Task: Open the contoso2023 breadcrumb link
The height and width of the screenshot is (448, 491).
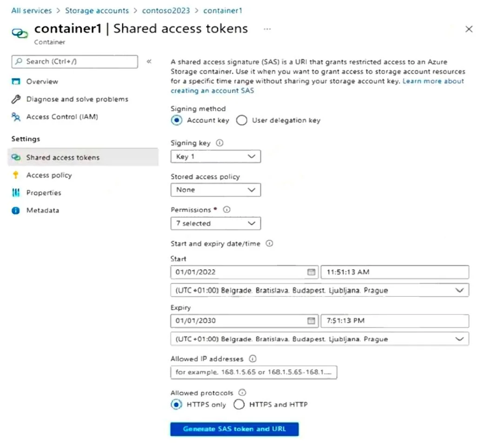Action: [166, 11]
